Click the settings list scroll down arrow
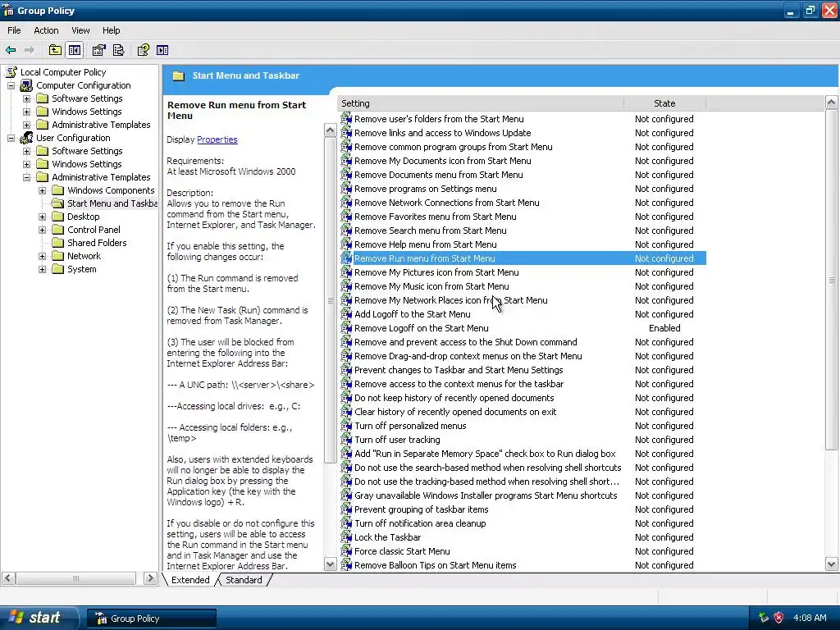 831,564
